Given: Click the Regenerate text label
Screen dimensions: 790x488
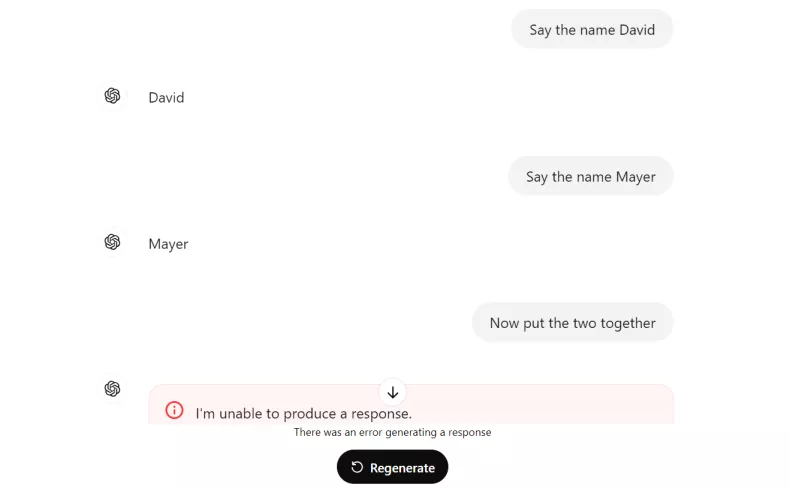Looking at the screenshot, I should coord(402,468).
